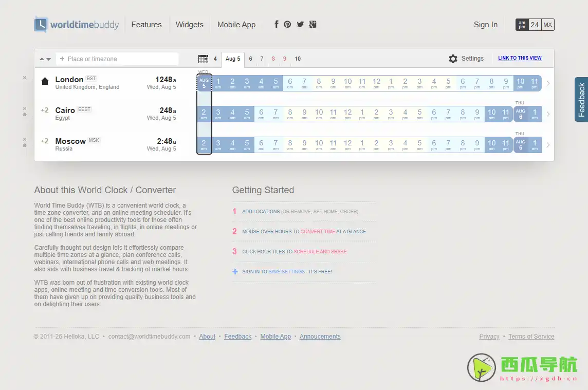Advance Cairo timeline with right chevron
588x390 pixels.
click(x=548, y=114)
